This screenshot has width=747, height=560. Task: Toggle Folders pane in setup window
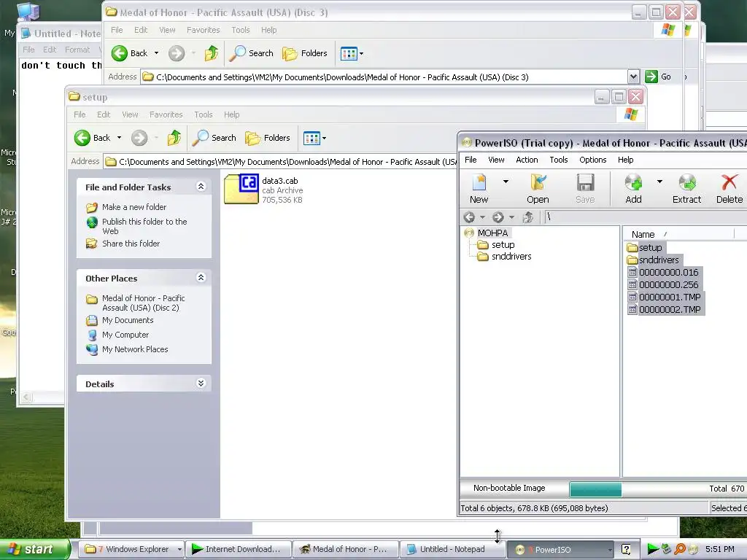tap(267, 138)
